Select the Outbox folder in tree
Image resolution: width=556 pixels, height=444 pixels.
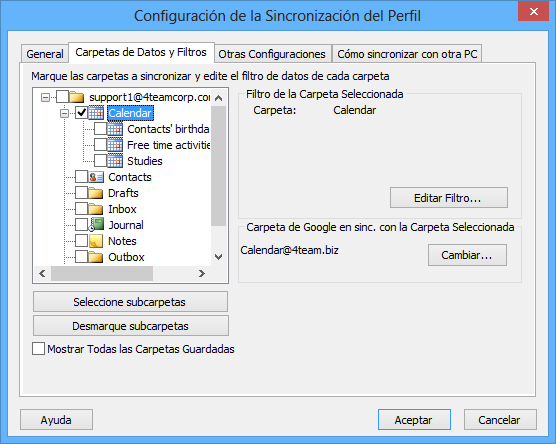126,257
